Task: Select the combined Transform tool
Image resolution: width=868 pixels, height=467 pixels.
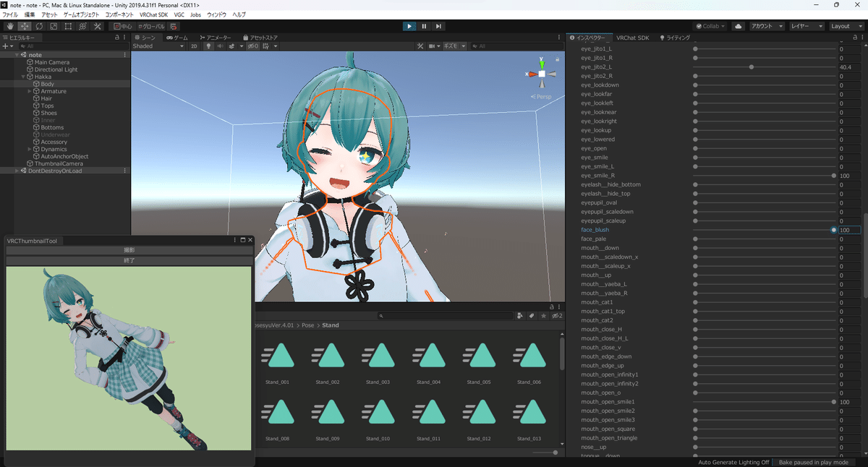Action: [x=82, y=26]
